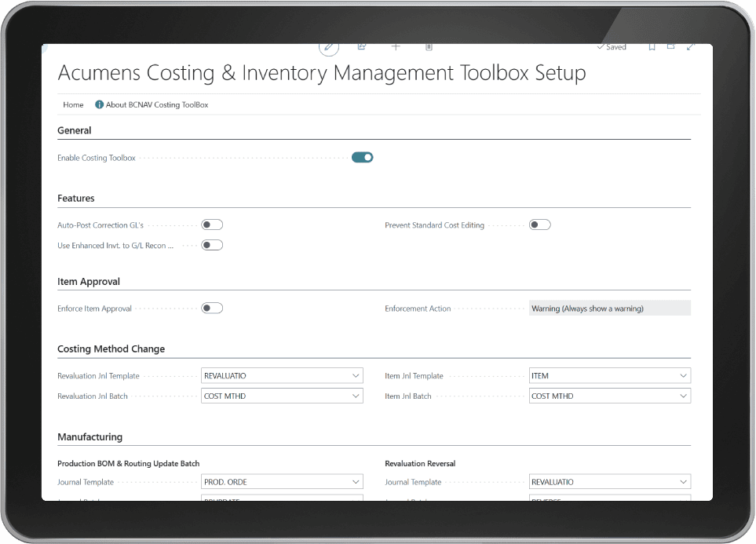
Task: Click the info icon beside About BCNAV
Action: (99, 104)
